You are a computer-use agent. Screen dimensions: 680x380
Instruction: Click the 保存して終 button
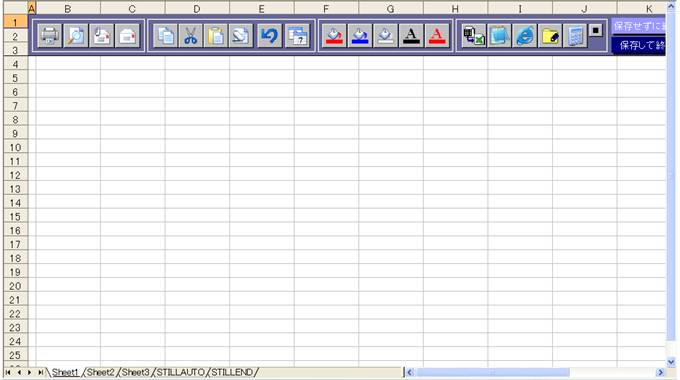click(638, 45)
